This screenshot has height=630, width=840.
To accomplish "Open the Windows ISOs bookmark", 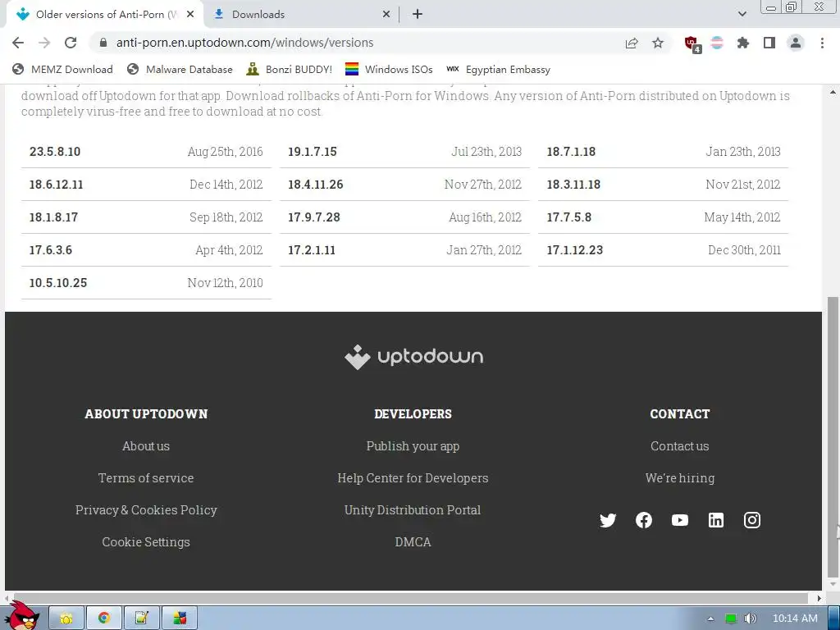I will [x=389, y=70].
